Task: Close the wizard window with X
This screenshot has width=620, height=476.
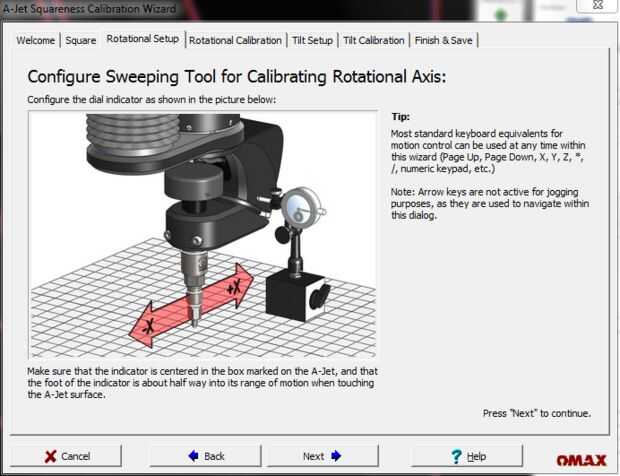Action: click(597, 5)
